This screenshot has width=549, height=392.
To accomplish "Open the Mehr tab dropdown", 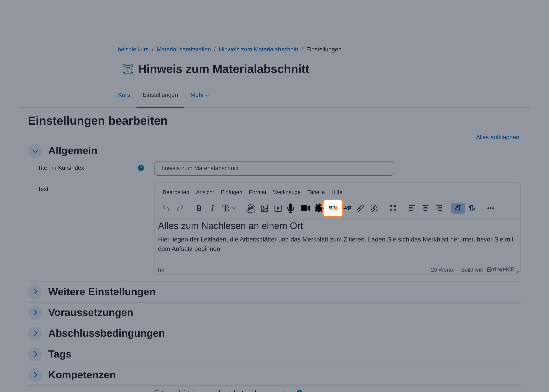I will pos(200,95).
